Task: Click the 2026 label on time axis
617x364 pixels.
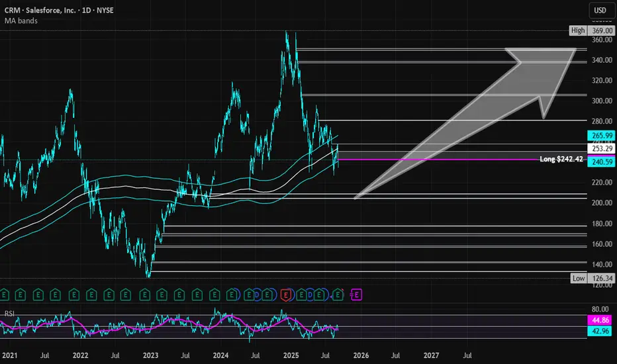Action: (361, 355)
